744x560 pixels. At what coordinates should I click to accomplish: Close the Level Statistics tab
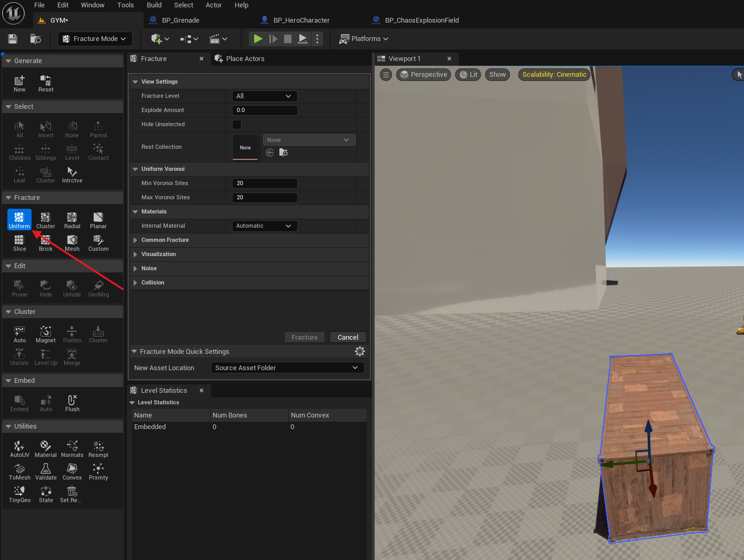[202, 391]
